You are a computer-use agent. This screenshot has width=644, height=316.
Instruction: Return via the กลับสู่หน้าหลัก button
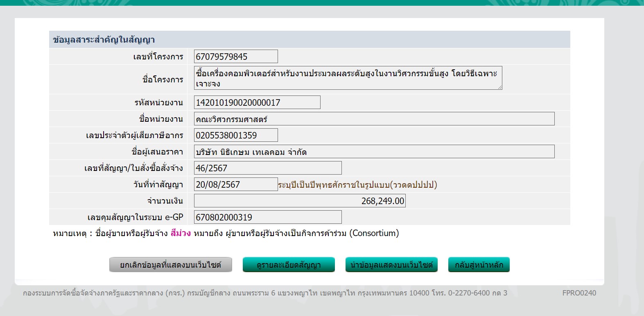pyautogui.click(x=479, y=265)
